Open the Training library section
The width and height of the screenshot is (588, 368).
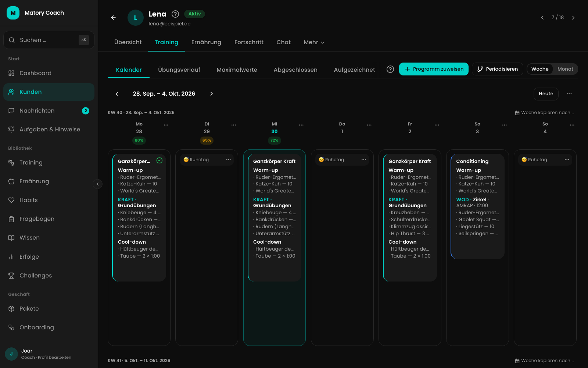[49, 163]
